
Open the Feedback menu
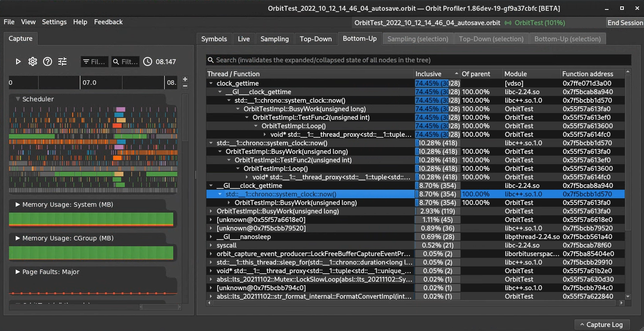[x=108, y=22]
